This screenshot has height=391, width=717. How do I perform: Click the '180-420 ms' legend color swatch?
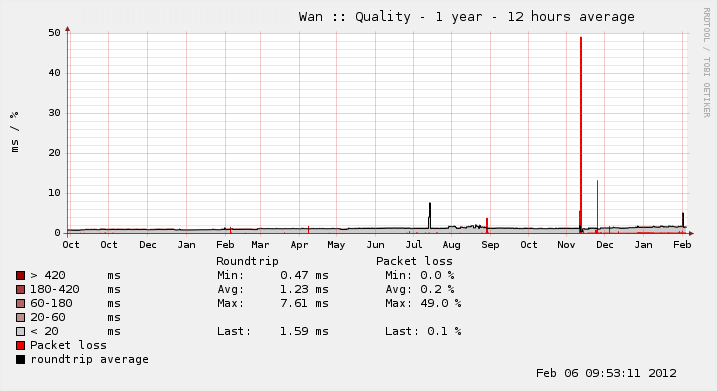point(21,289)
